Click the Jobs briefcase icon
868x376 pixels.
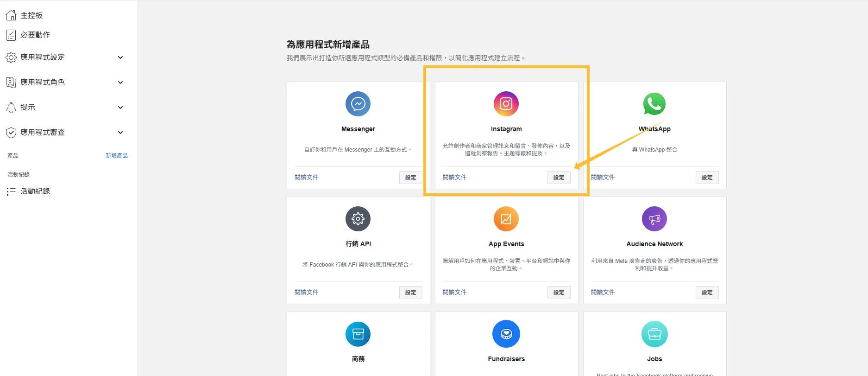tap(654, 334)
